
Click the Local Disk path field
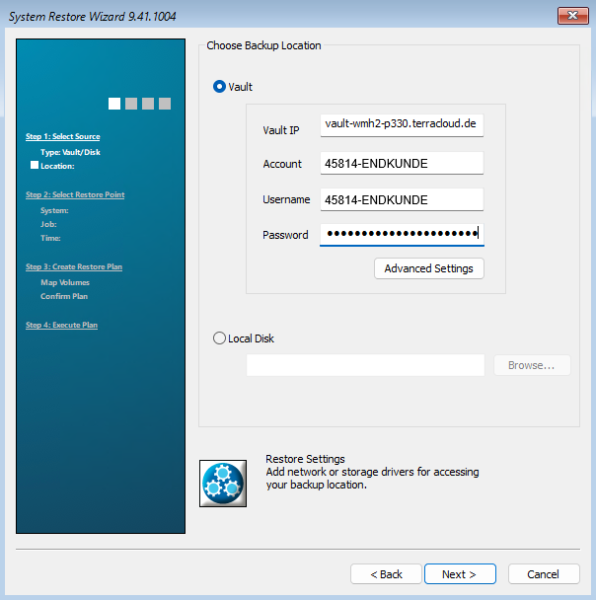coord(365,365)
